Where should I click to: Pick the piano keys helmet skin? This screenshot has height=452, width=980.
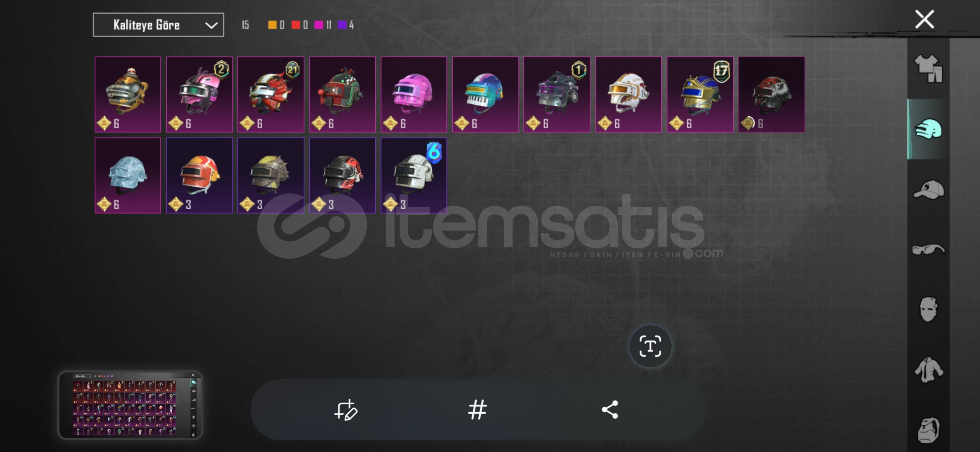(485, 95)
